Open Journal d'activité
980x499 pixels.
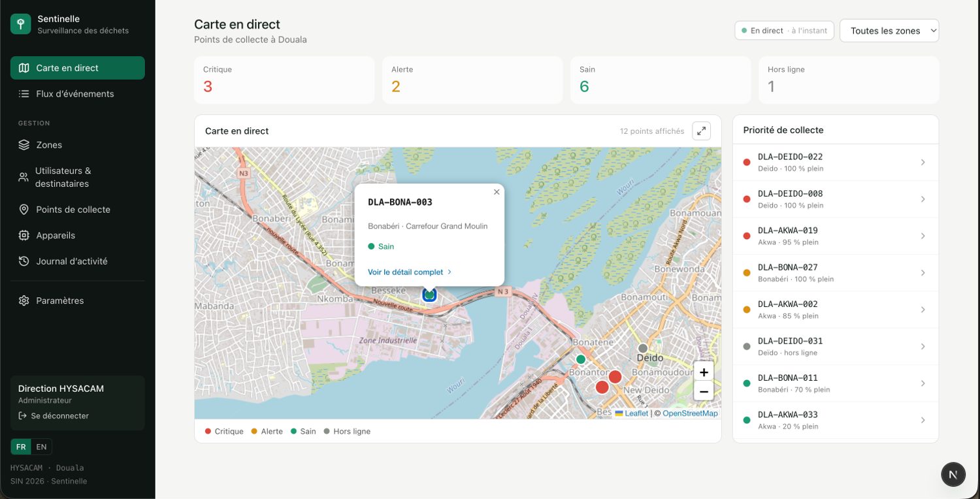[78, 261]
